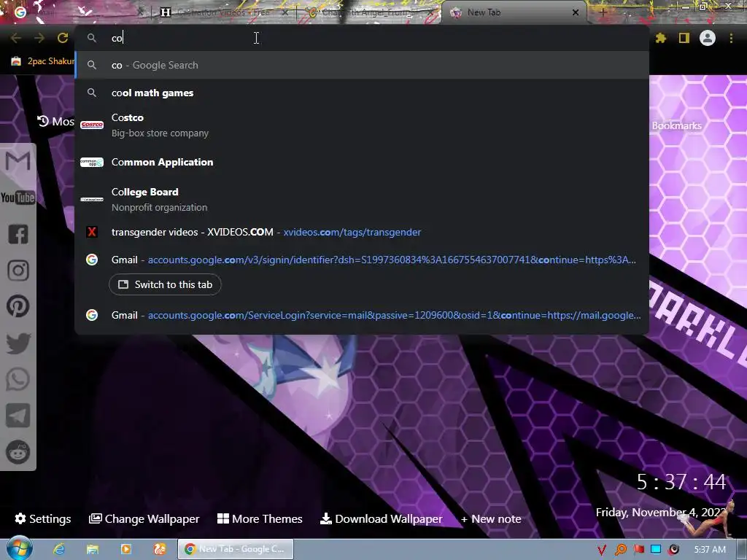Switch to the H-icon videos tab
Image resolution: width=747 pixels, height=560 pixels.
(x=223, y=13)
